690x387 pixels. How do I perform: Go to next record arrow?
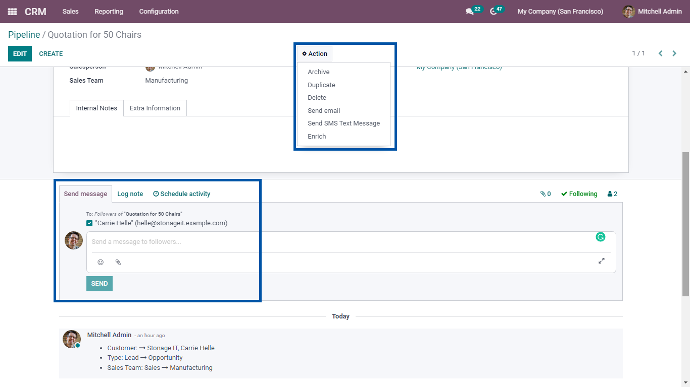tap(674, 53)
